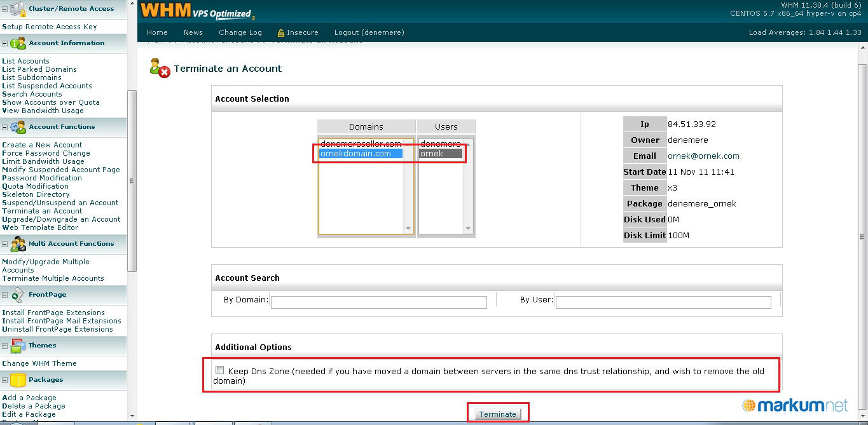This screenshot has width=868, height=425.
Task: Open Password Modification link
Action: (42, 178)
